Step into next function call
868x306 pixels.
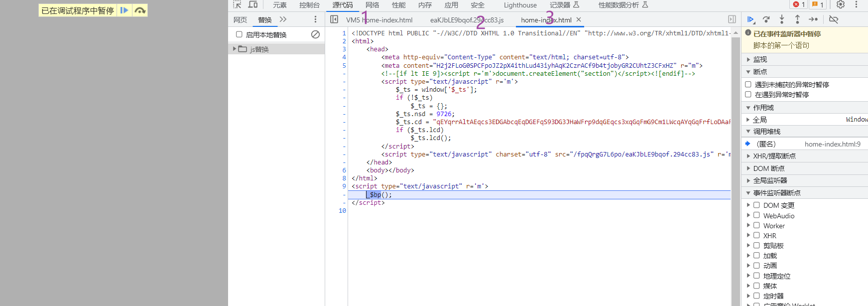pyautogui.click(x=782, y=19)
